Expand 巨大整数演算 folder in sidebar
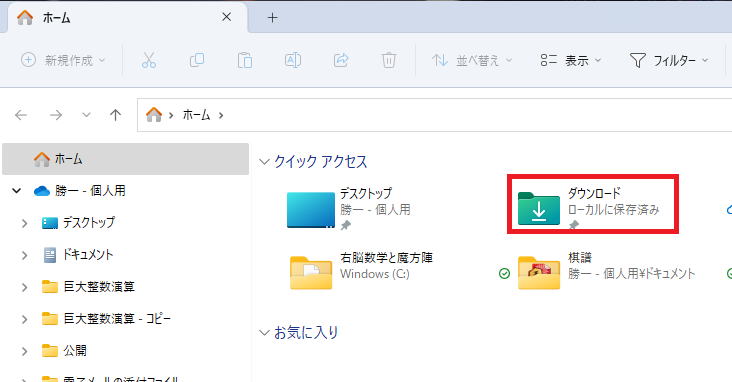This screenshot has height=382, width=732. tap(24, 287)
